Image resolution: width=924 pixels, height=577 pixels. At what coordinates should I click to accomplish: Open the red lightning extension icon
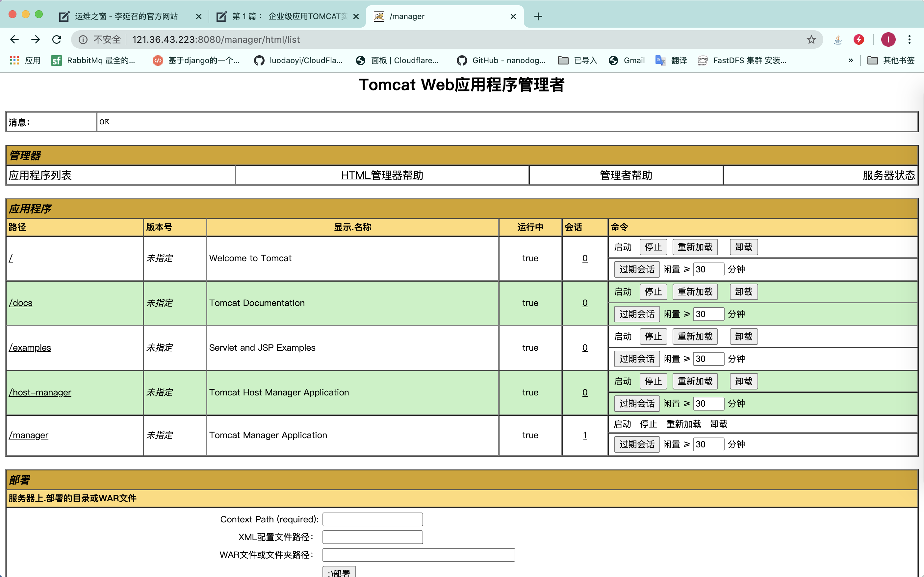859,39
